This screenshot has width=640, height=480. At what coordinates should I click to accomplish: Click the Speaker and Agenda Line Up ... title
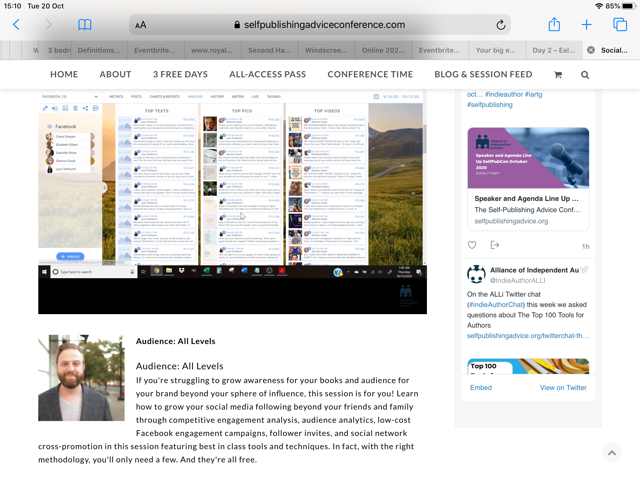526,199
